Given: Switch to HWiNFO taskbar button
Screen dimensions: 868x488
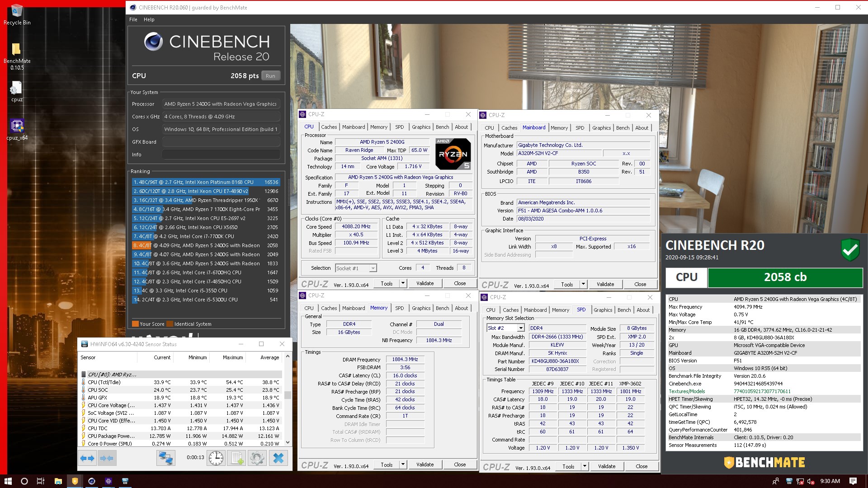Looking at the screenshot, I should [x=125, y=481].
